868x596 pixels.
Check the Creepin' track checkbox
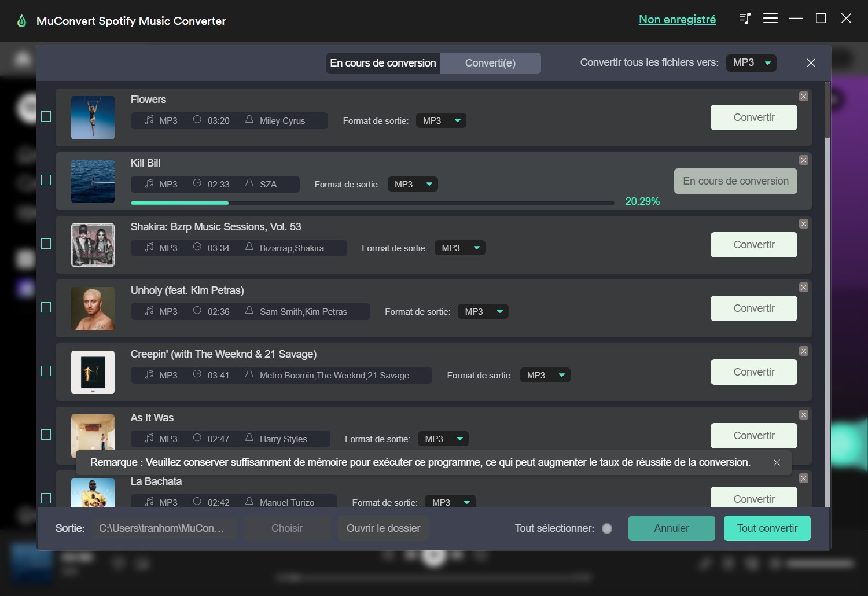(46, 371)
